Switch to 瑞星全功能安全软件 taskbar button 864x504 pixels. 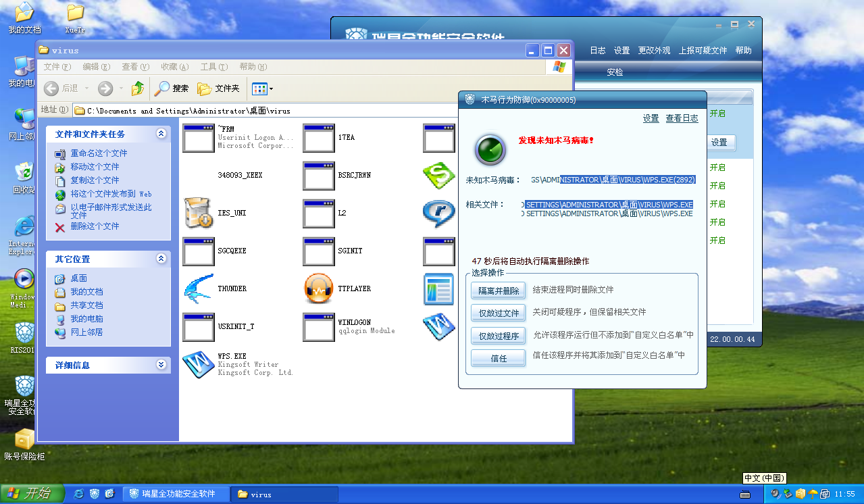coord(177,494)
